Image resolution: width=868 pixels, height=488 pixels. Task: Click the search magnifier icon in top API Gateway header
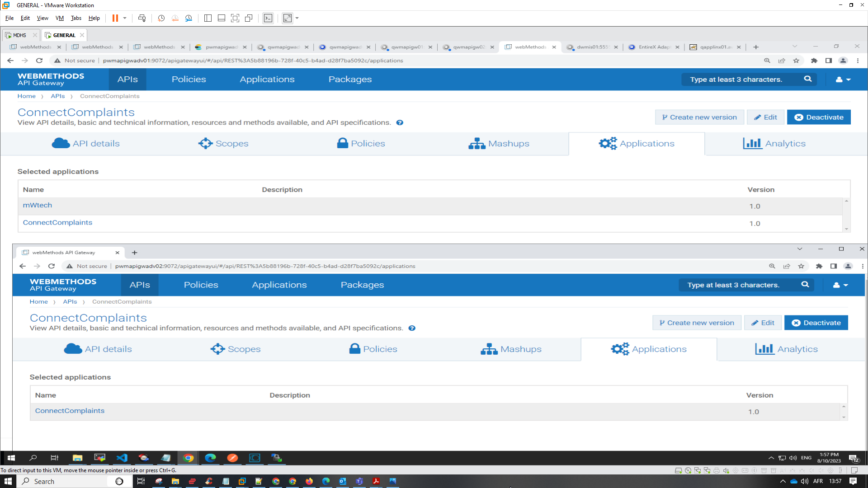[x=807, y=79]
